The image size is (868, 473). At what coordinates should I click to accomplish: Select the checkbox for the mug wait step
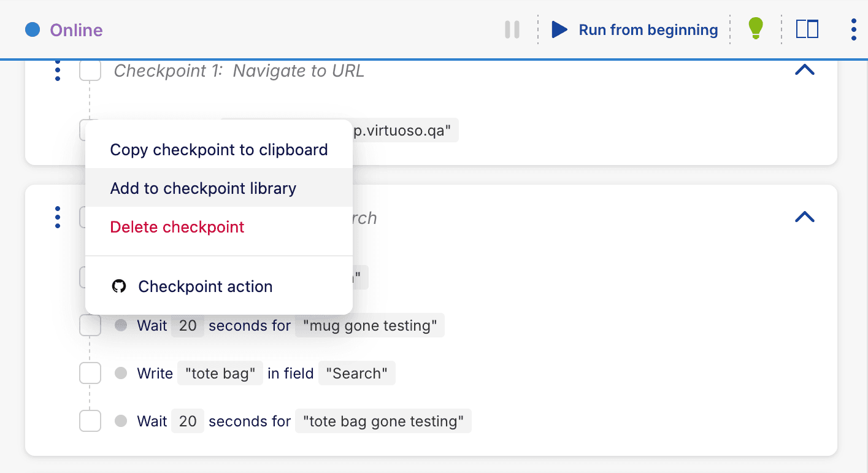point(90,325)
